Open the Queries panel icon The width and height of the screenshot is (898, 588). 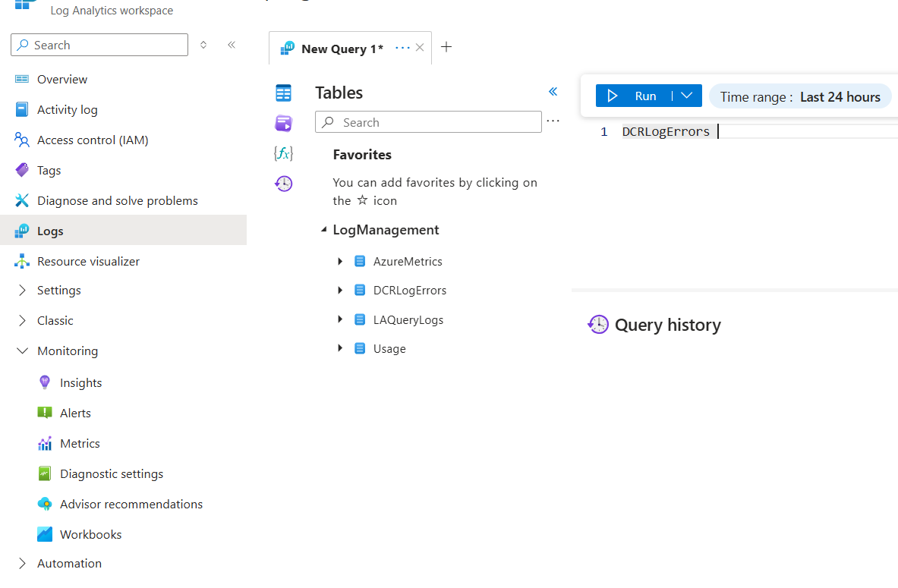(283, 123)
